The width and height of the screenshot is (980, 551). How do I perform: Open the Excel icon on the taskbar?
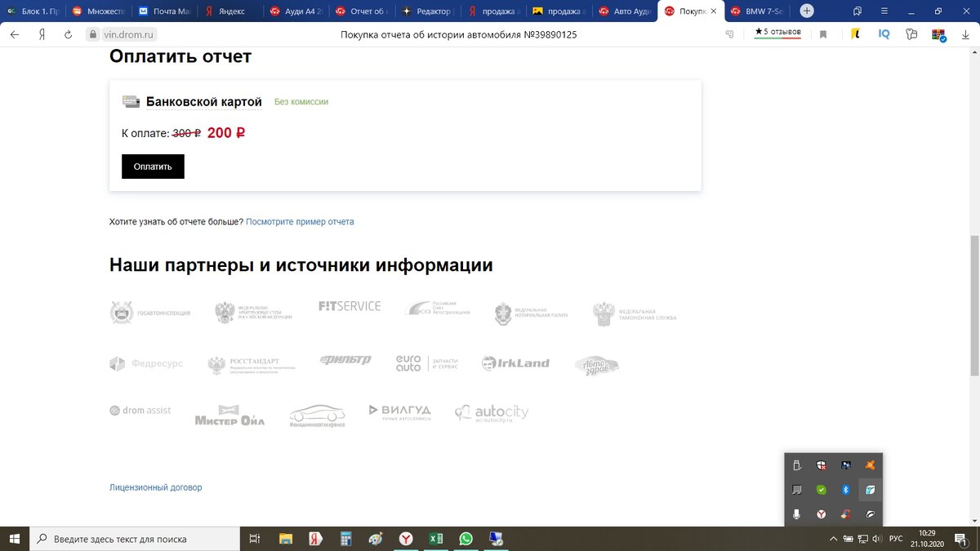point(435,539)
